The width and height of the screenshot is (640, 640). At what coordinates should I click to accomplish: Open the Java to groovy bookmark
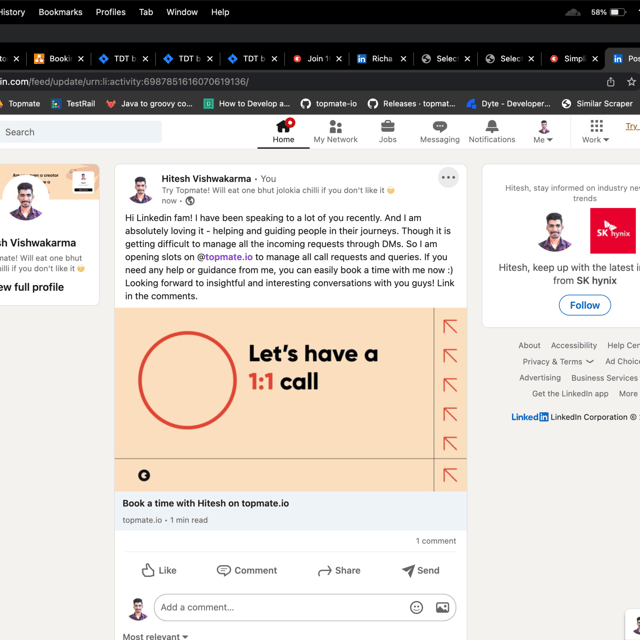[149, 104]
